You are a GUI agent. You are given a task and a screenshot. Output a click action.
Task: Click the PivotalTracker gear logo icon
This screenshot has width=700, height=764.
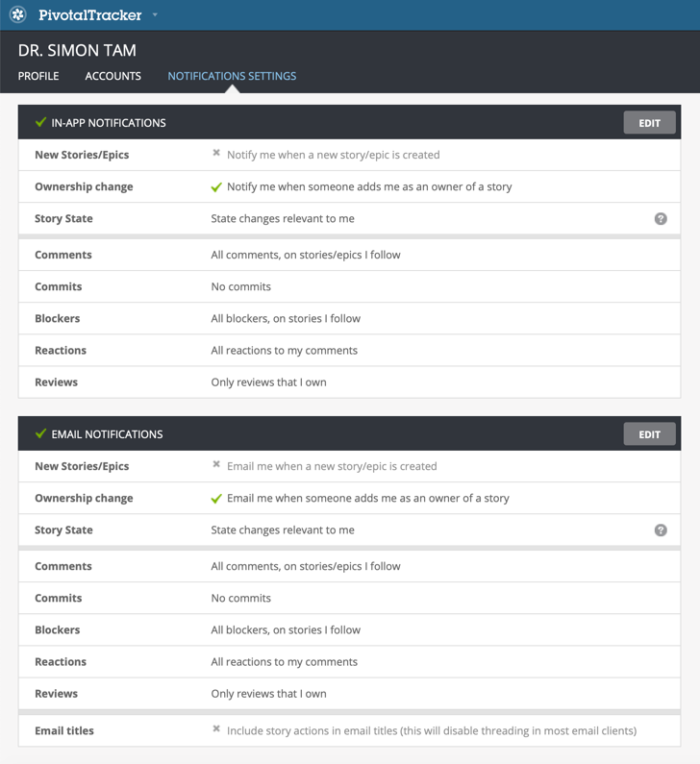click(x=17, y=14)
